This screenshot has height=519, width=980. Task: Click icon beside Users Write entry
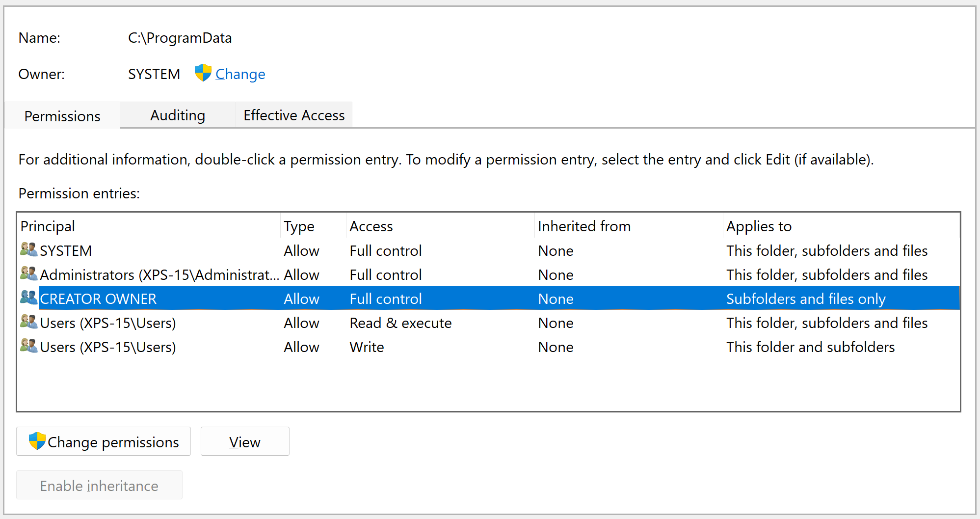point(28,346)
